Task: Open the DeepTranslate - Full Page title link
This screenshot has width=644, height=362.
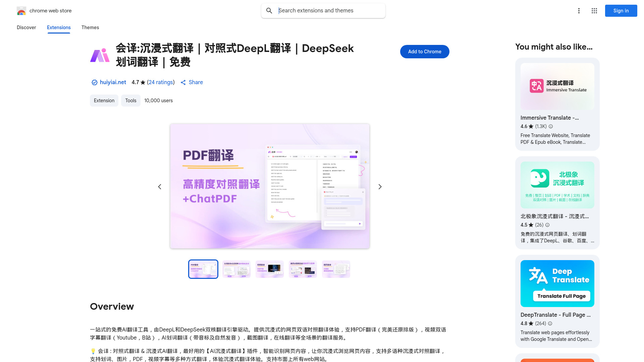Action: point(556,315)
